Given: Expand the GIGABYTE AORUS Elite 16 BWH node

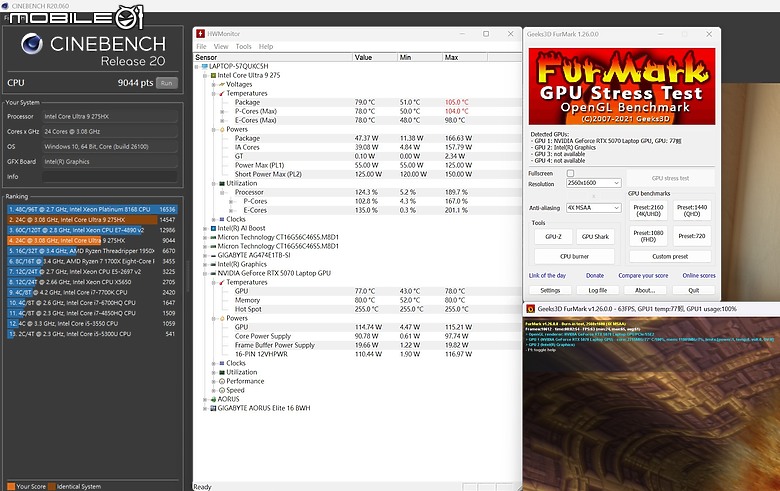Looking at the screenshot, I should [x=205, y=408].
